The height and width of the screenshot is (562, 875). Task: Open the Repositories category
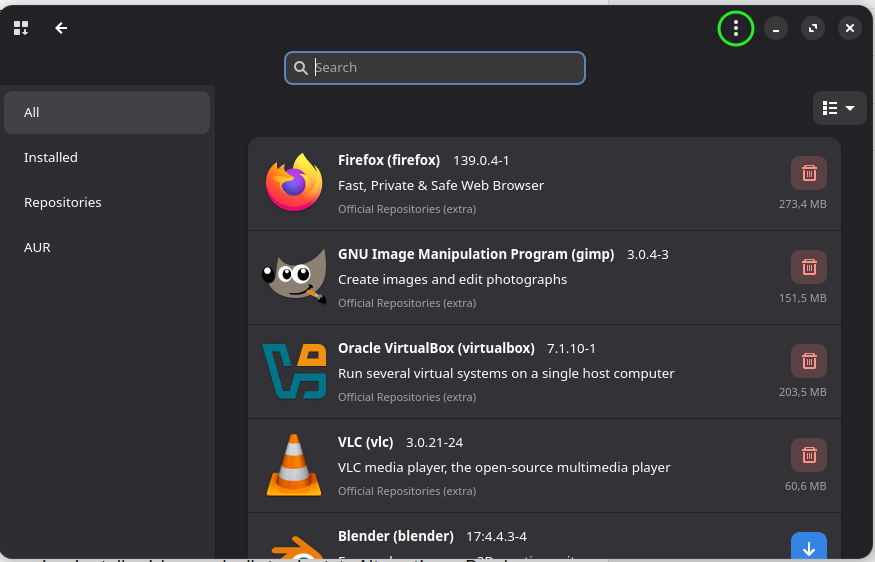107,203
